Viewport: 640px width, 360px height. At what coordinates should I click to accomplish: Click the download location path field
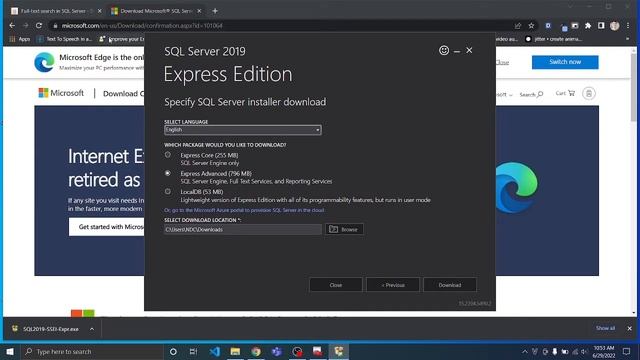[x=242, y=229]
